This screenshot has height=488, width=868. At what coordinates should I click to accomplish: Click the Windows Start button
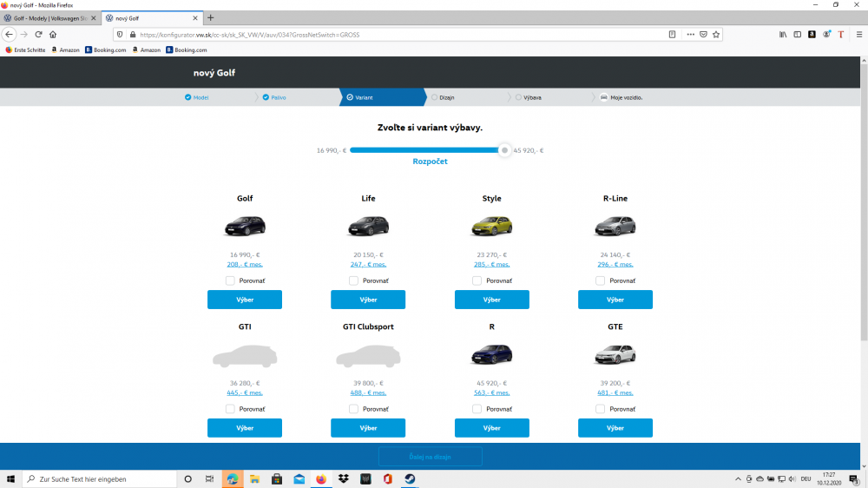(10, 478)
